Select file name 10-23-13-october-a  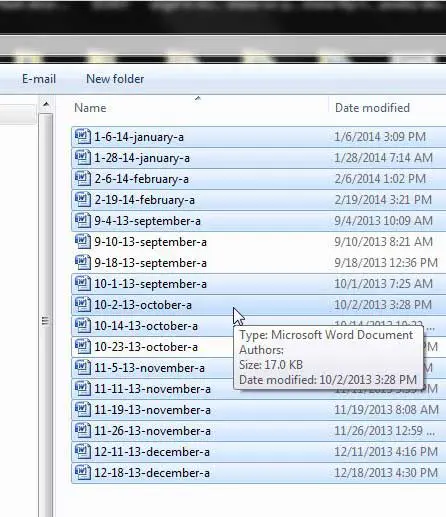coord(146,347)
